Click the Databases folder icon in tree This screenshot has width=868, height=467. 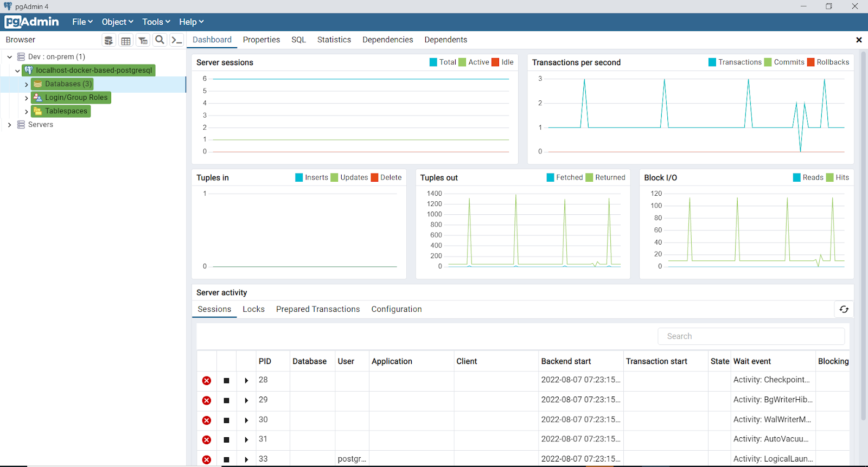38,84
